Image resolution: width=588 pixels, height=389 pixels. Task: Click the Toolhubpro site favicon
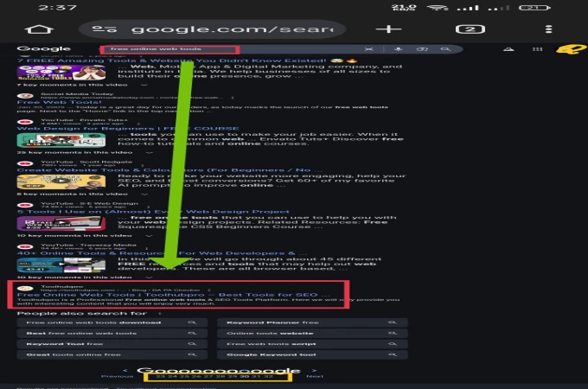25,288
